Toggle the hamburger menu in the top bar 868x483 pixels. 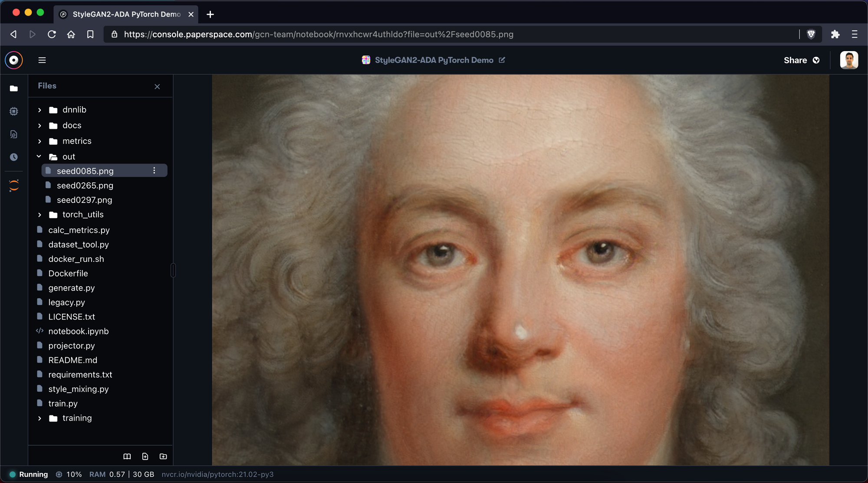pos(42,60)
